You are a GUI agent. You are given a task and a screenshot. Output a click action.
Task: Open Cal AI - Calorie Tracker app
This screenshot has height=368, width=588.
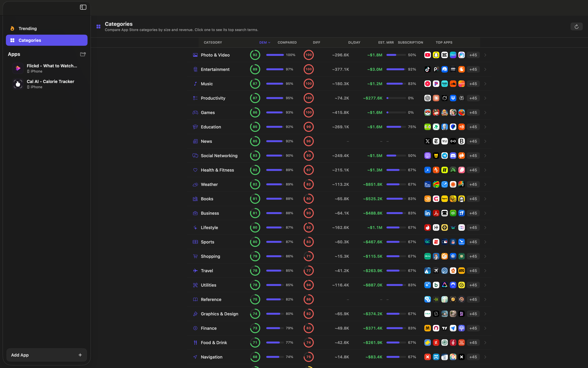47,84
